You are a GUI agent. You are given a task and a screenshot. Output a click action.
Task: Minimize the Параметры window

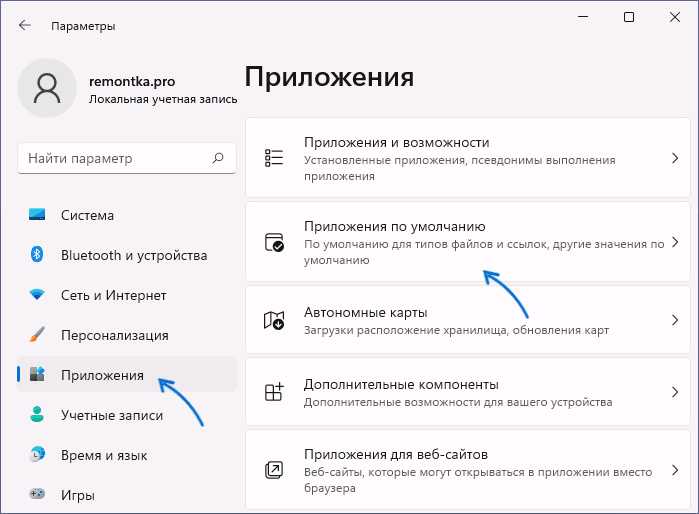click(x=583, y=17)
